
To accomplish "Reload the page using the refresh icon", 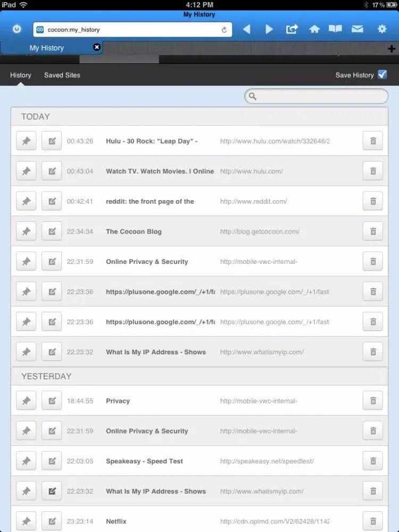I will point(225,30).
